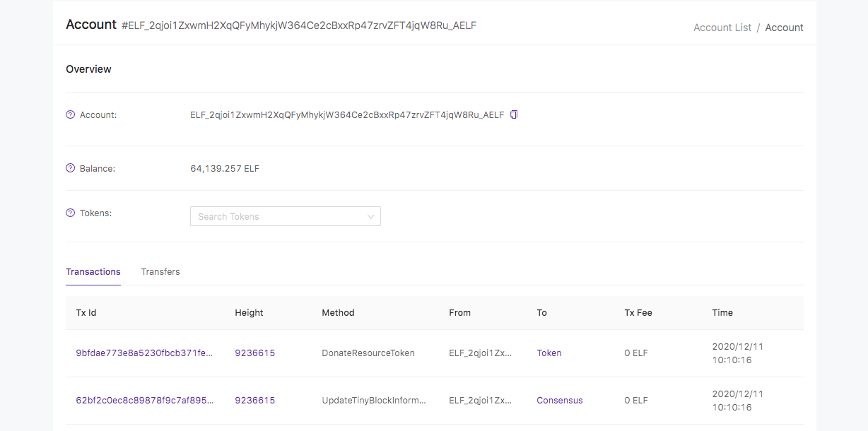Click the Height column header

pos(249,312)
